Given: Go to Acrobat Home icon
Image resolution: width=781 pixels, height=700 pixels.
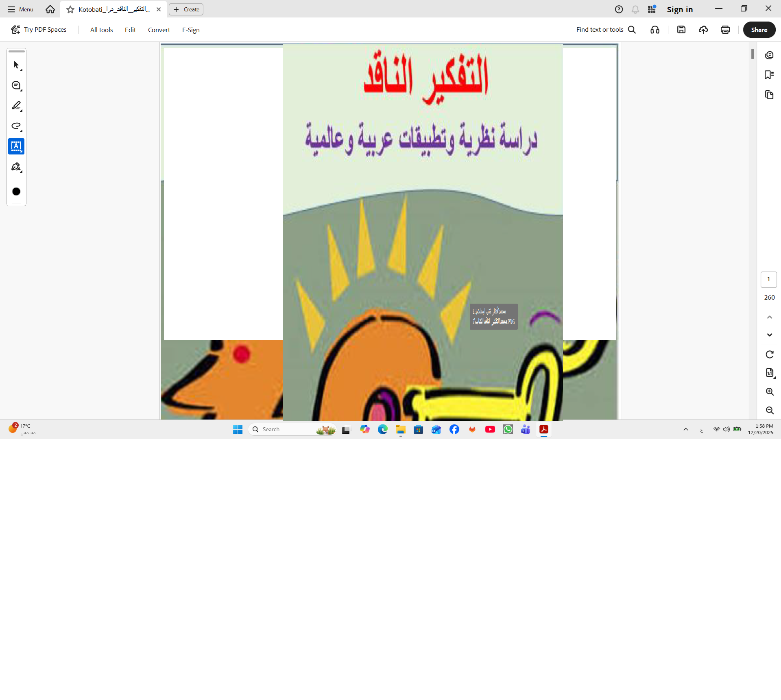Looking at the screenshot, I should coord(50,9).
